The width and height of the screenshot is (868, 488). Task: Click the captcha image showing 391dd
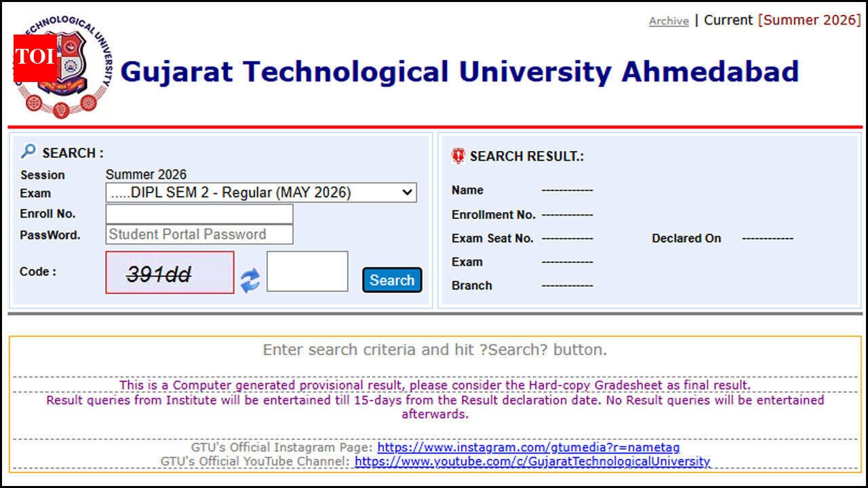(170, 272)
